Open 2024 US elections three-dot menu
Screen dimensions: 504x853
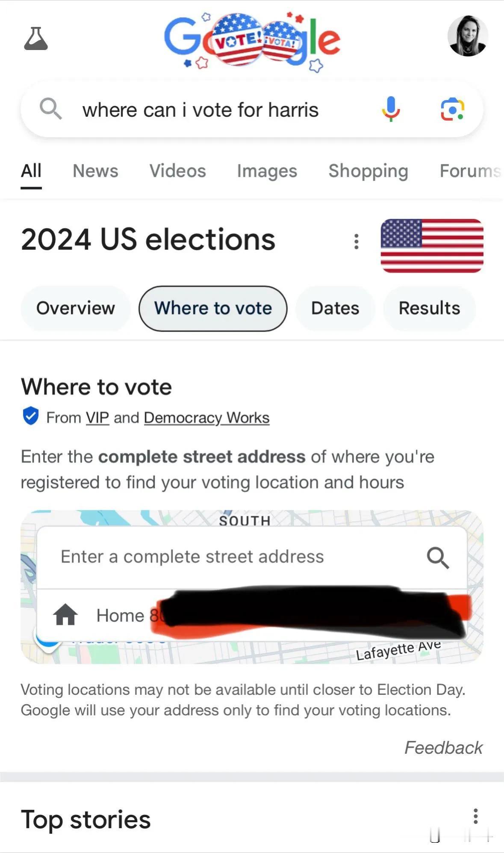[x=356, y=242]
